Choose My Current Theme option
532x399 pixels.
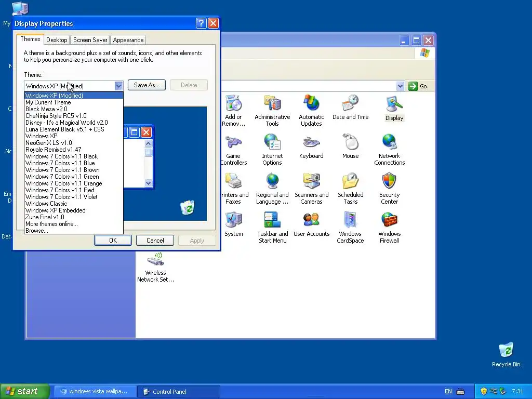(74, 102)
